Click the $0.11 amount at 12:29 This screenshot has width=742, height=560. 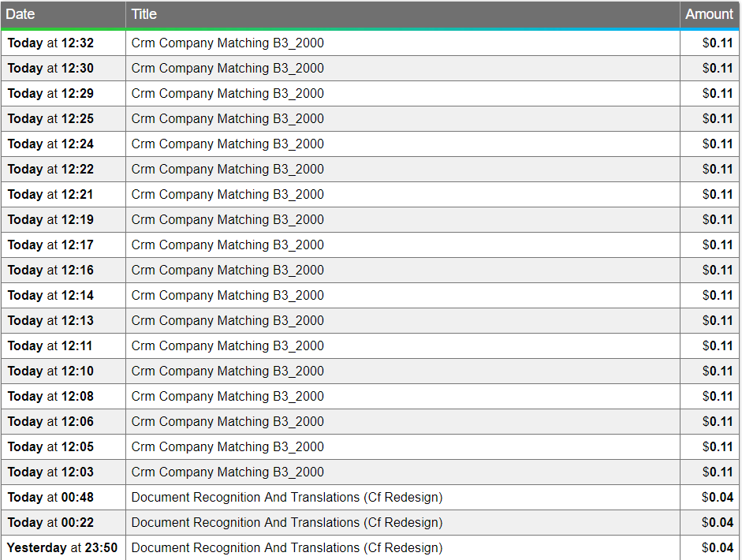718,94
